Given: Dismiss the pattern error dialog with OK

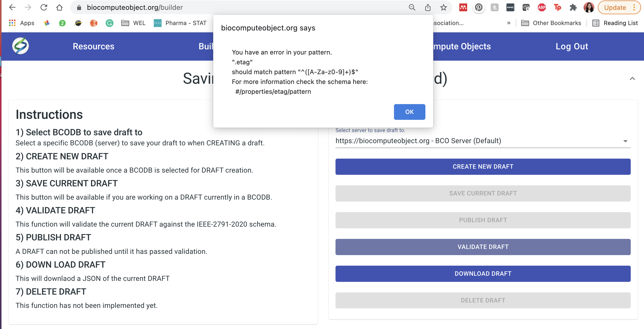Looking at the screenshot, I should click(x=409, y=112).
